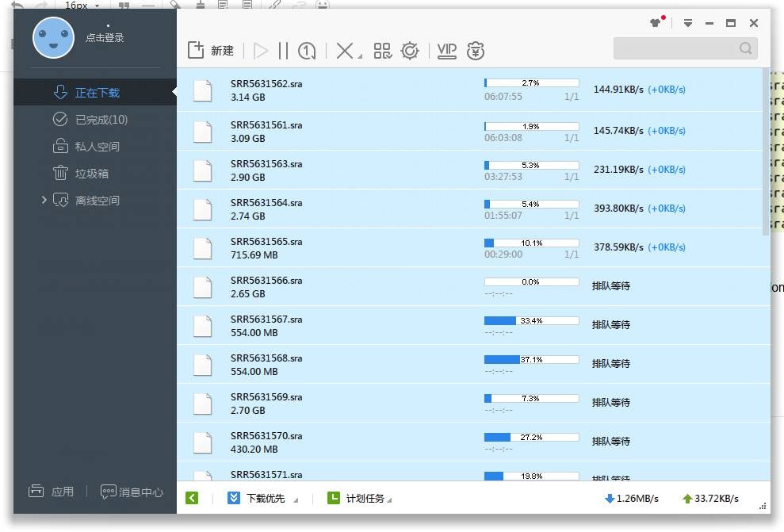The image size is (784, 532).
Task: Click the 00:29:00 remaining time text
Action: tap(503, 255)
